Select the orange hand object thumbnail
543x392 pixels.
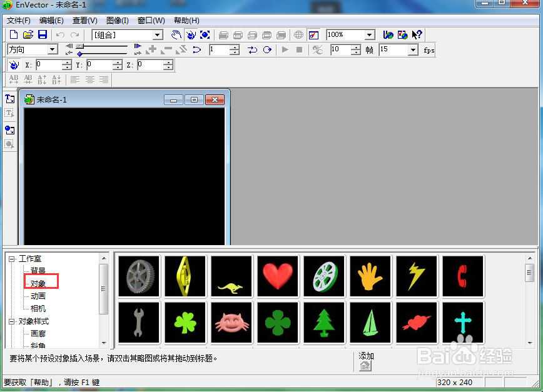(370, 276)
